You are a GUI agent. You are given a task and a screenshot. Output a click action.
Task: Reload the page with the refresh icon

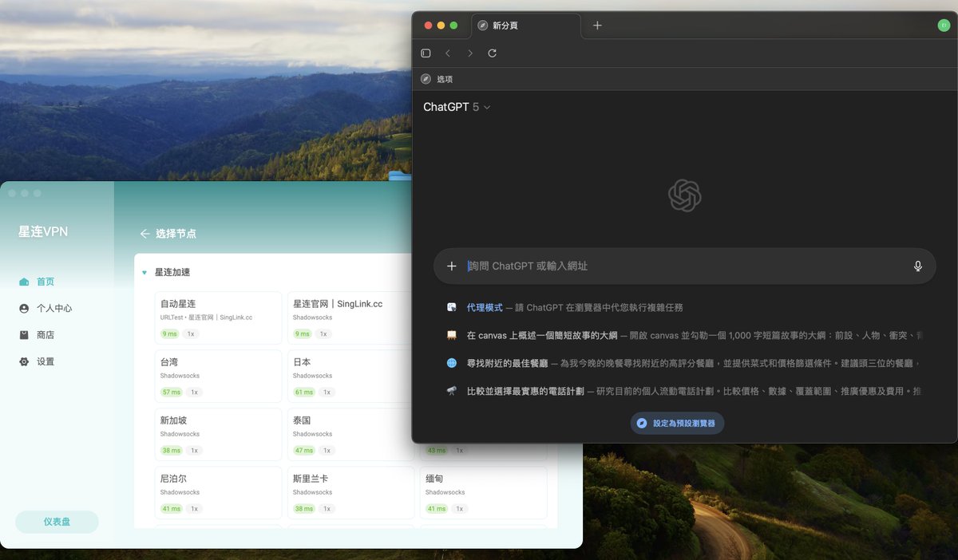[492, 53]
